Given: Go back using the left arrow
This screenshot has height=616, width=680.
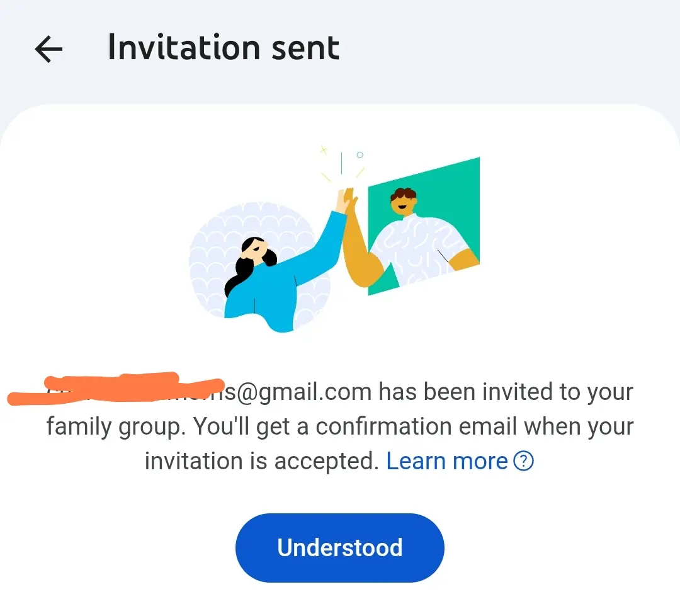Looking at the screenshot, I should 48,49.
